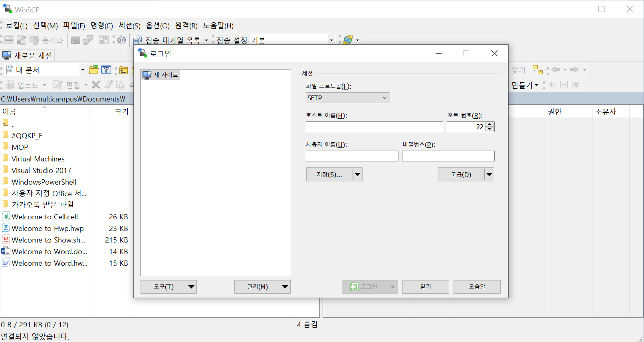Open the 로컬(L) menu

click(x=17, y=26)
